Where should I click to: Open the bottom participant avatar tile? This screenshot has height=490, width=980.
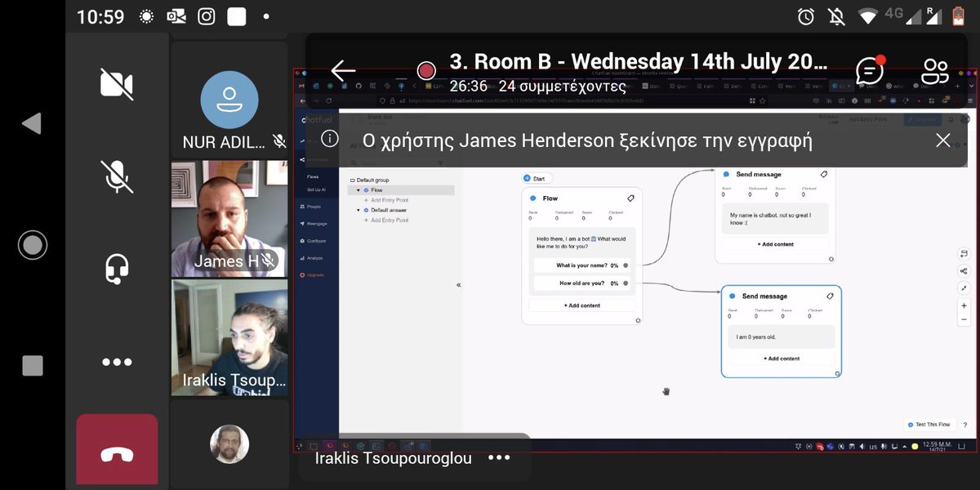tap(229, 444)
